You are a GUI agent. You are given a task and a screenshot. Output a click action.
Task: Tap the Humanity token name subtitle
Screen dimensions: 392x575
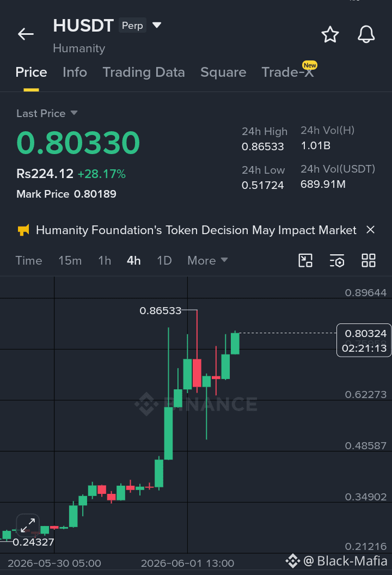[79, 48]
